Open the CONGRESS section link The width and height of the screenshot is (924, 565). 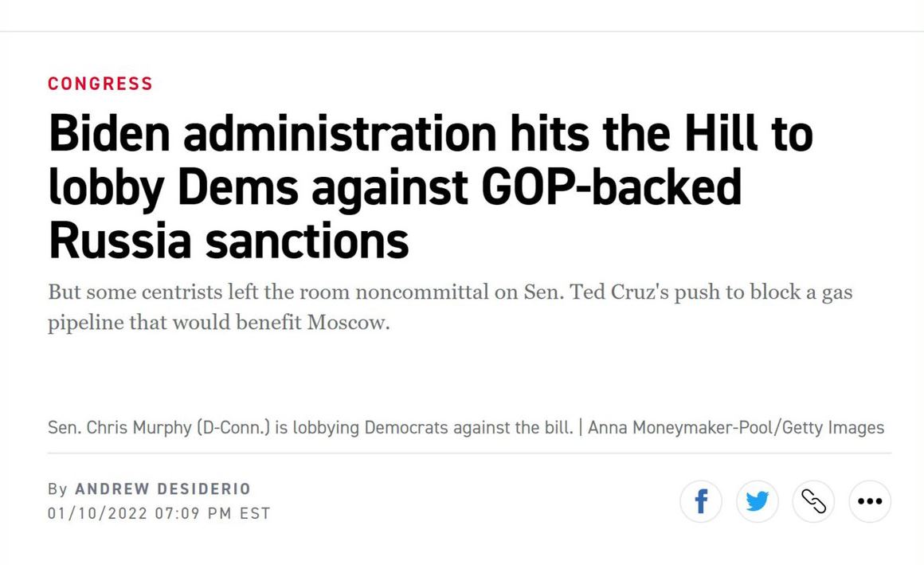100,84
